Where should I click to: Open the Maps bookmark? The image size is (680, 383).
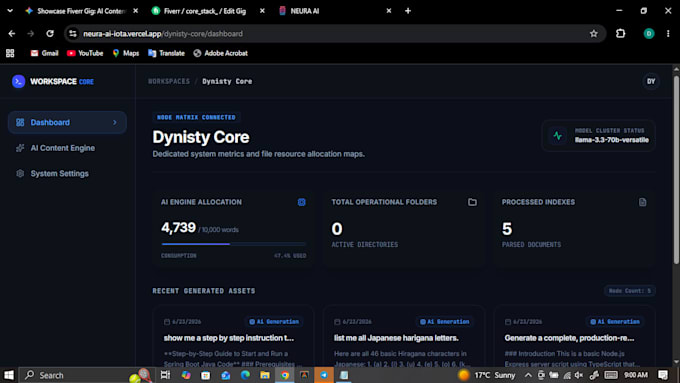[x=126, y=53]
